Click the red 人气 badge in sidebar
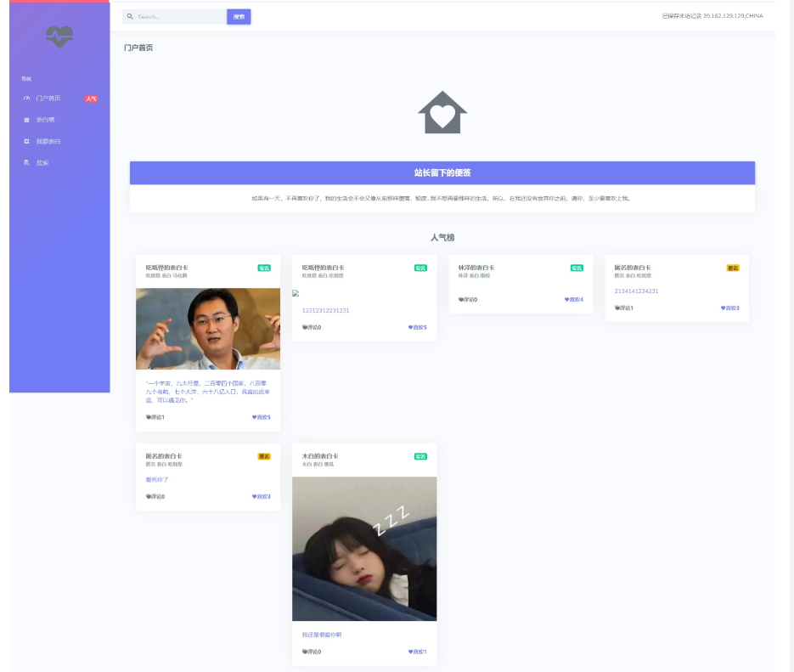The width and height of the screenshot is (794, 672). 89,98
